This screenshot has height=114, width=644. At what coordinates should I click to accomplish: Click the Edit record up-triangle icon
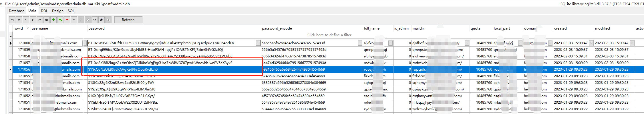tap(74, 20)
